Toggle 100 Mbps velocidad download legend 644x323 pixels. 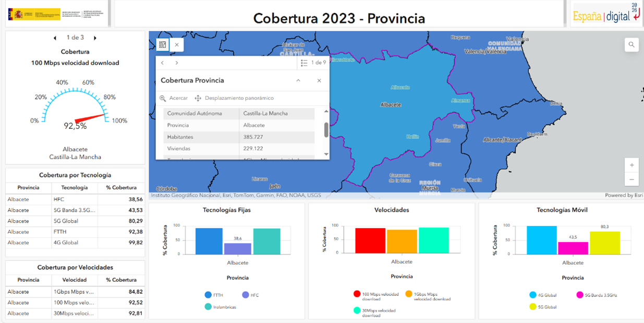tap(375, 296)
